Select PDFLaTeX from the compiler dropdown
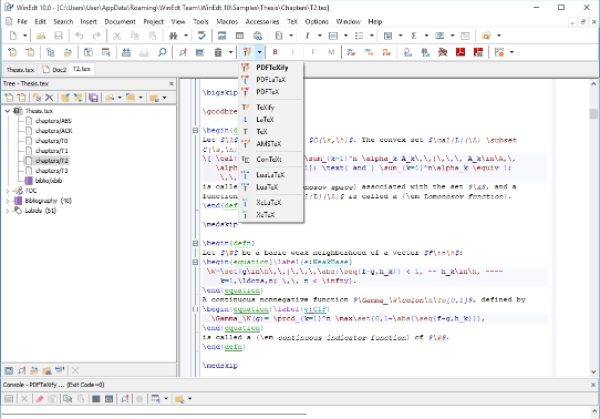600x419 pixels. tap(271, 80)
